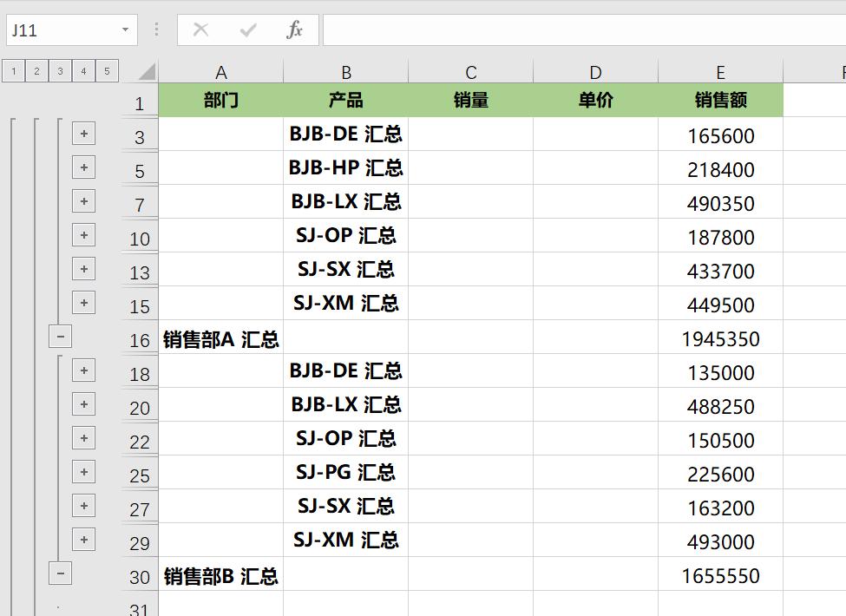Show outline level 1
846x616 pixels.
[14, 71]
